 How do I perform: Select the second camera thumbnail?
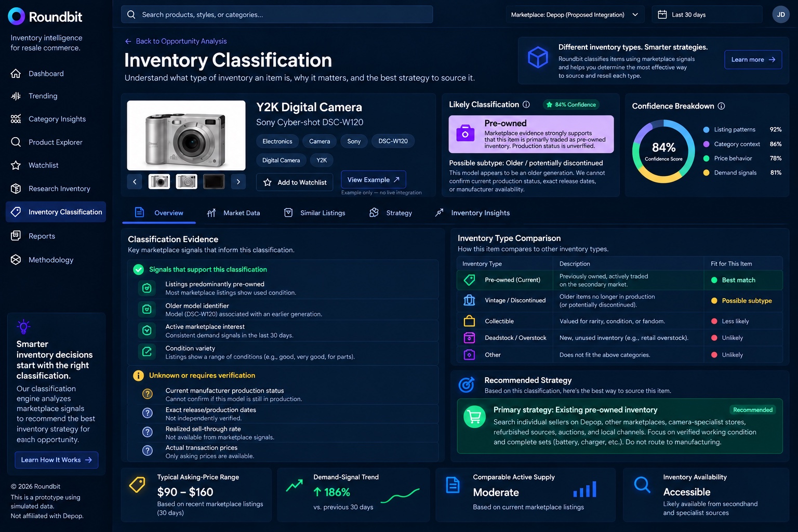(187, 181)
